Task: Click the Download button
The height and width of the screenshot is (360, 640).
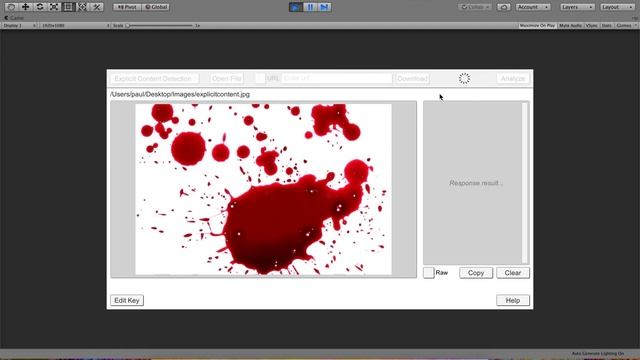Action: point(412,78)
